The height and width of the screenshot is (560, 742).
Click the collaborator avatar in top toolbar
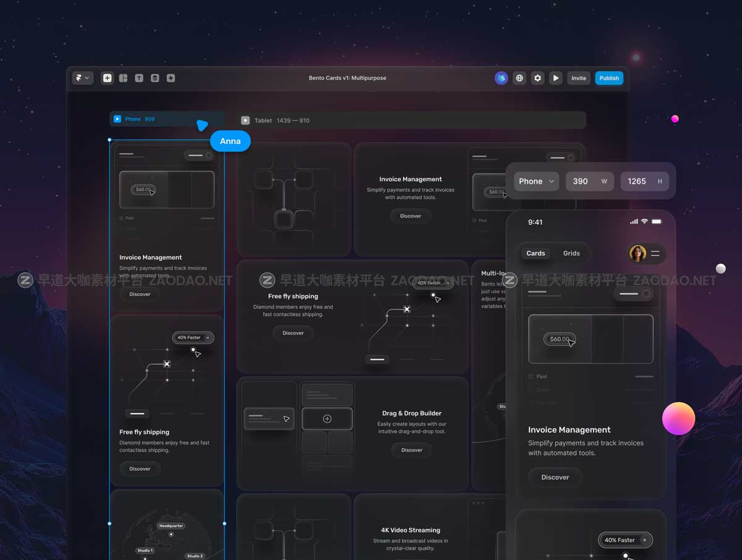pyautogui.click(x=501, y=78)
